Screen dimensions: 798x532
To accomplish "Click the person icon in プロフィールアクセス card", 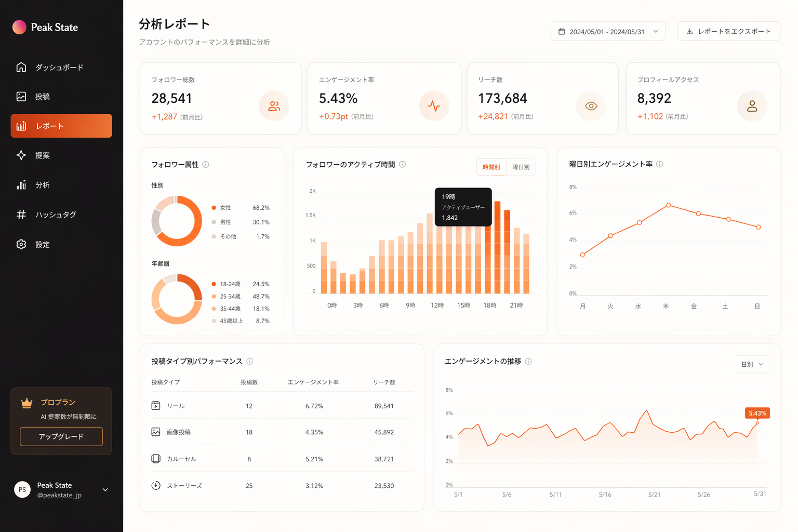I will tap(752, 106).
